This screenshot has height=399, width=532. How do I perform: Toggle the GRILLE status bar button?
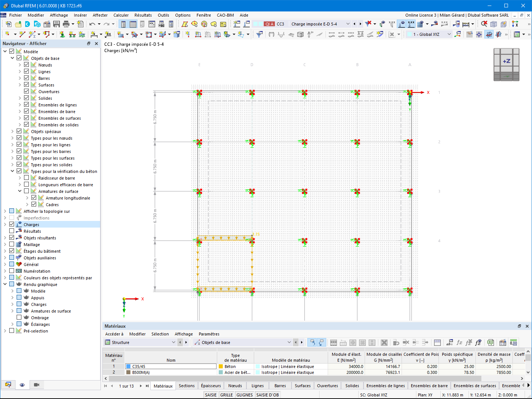click(x=226, y=395)
